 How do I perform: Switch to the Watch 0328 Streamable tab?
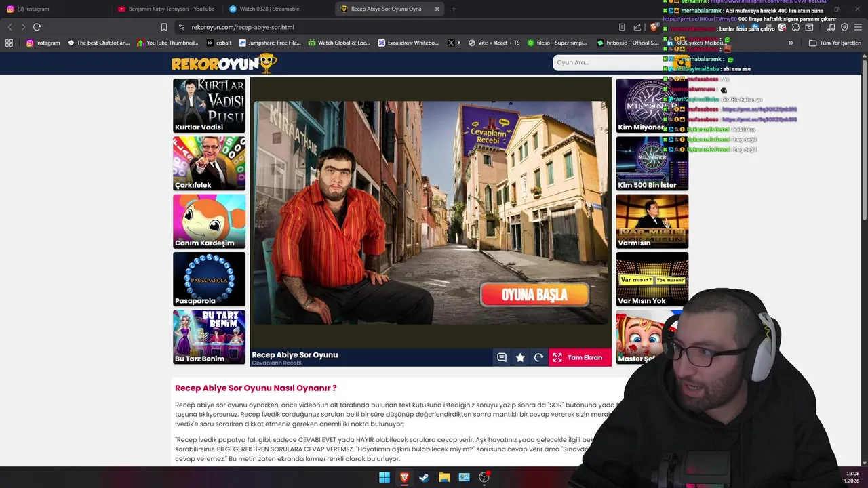pos(278,9)
